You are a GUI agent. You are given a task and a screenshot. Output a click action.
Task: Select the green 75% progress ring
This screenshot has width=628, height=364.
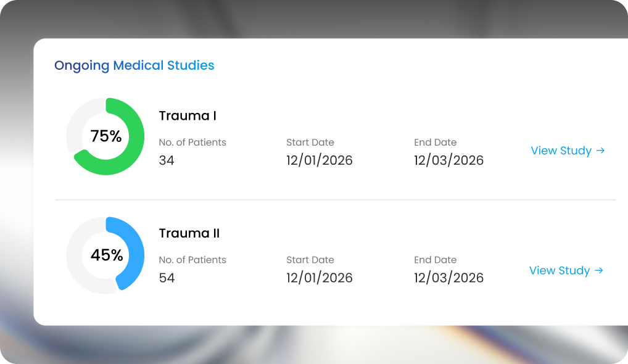click(105, 136)
